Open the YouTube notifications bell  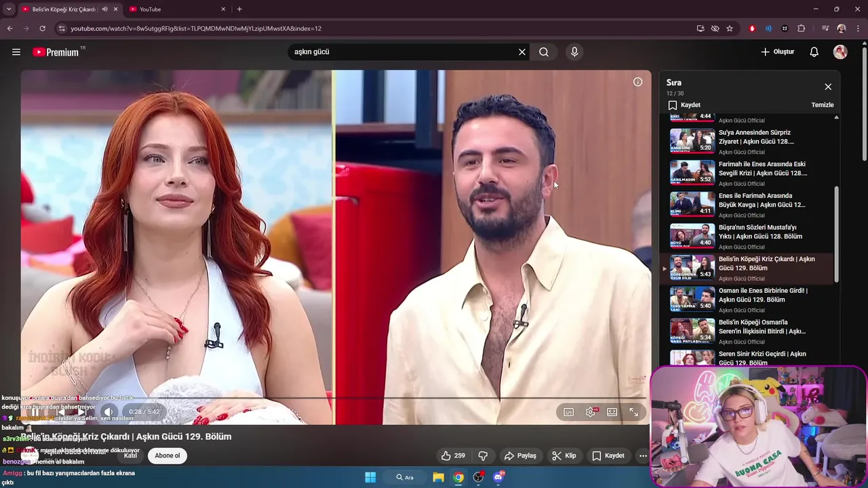coord(814,52)
